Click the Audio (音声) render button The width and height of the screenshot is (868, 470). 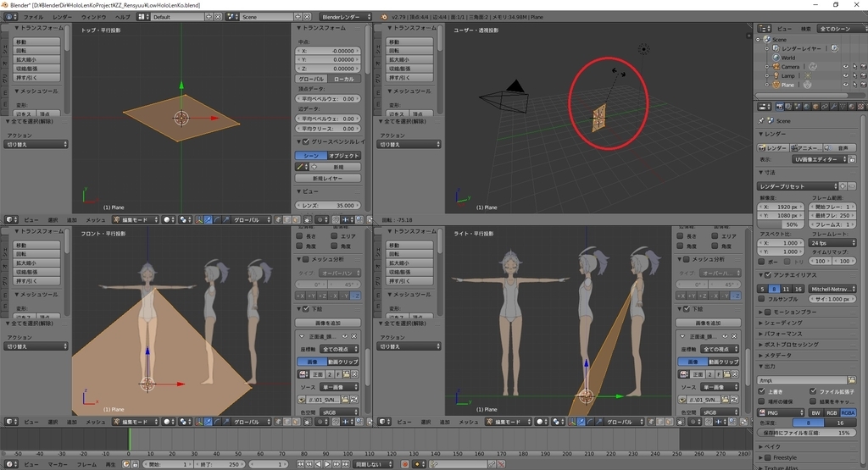[x=839, y=147]
